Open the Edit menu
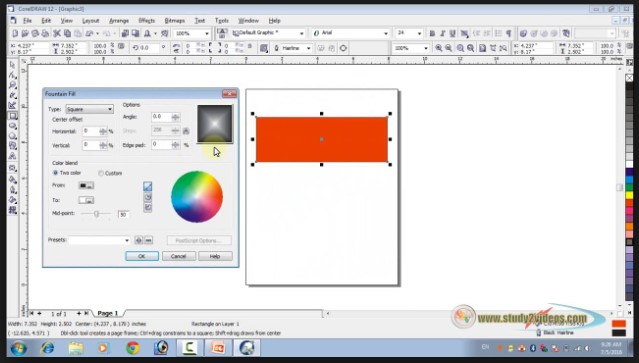Viewport: 639px width, 363px height. (x=46, y=20)
